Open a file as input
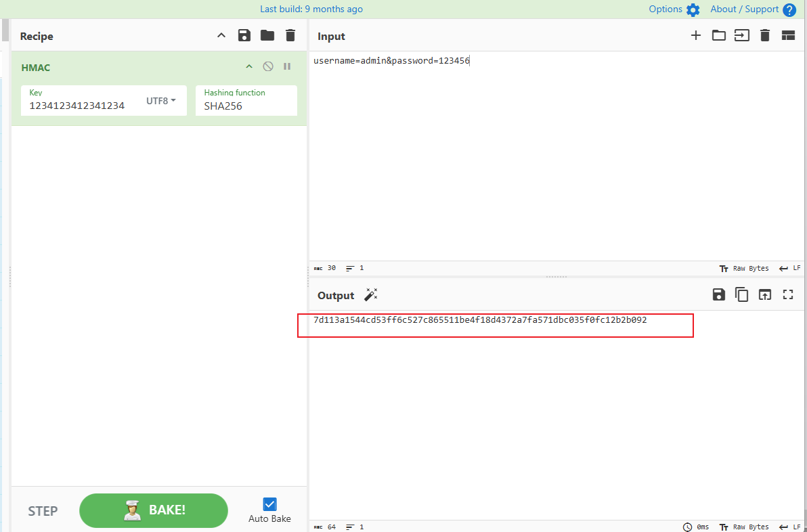The height and width of the screenshot is (532, 807). coord(741,35)
